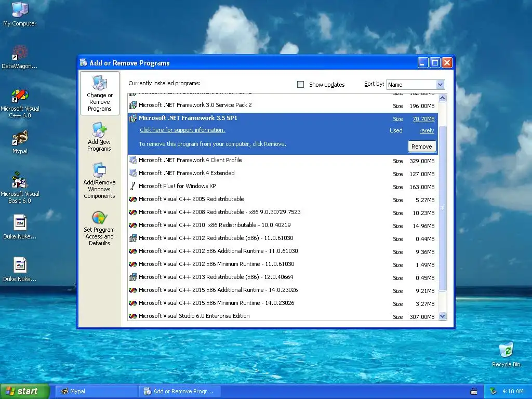Viewport: 532px width, 399px height.
Task: Select Microsoft Plus! for Windows XP row
Action: coord(283,186)
